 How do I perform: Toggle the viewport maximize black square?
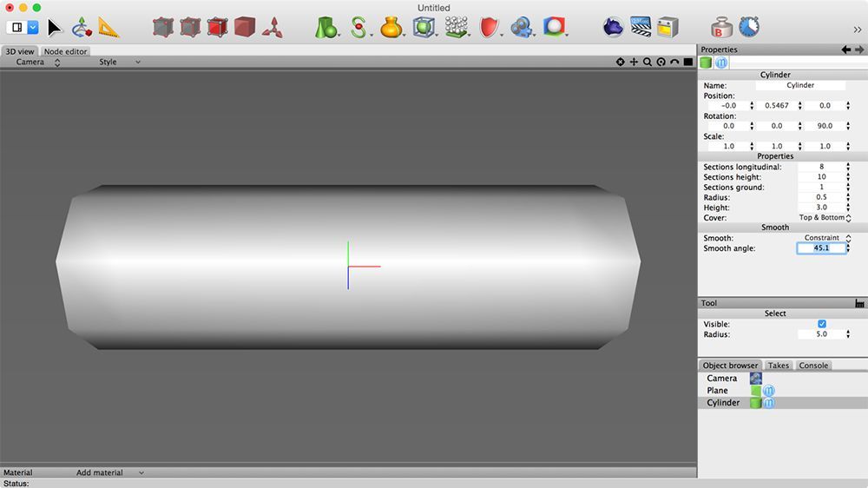coord(688,62)
